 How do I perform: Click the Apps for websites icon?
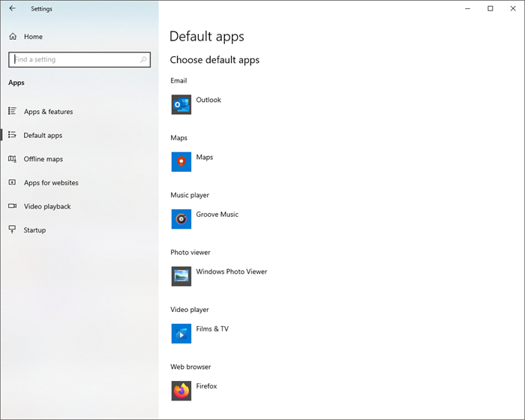click(13, 182)
